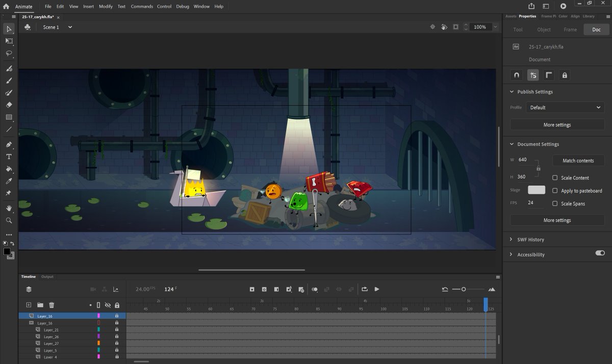Open the File menu
Image resolution: width=612 pixels, height=364 pixels.
[48, 6]
